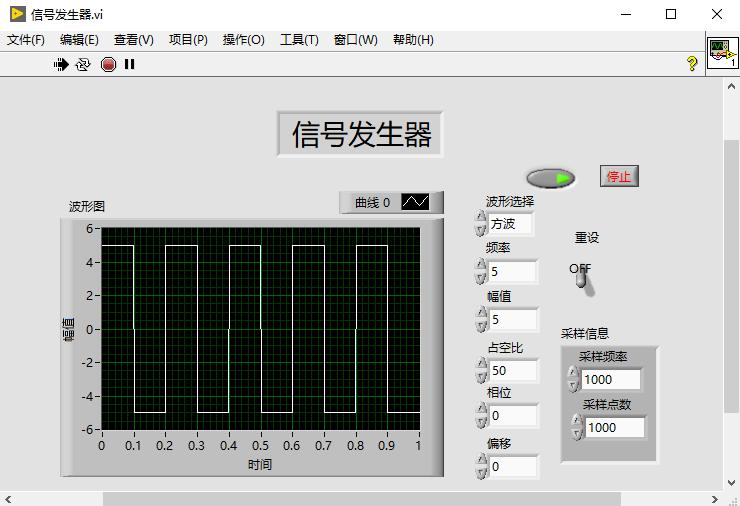This screenshot has height=506, width=740.
Task: Minimize the 信号发生器.vi window
Action: point(626,14)
